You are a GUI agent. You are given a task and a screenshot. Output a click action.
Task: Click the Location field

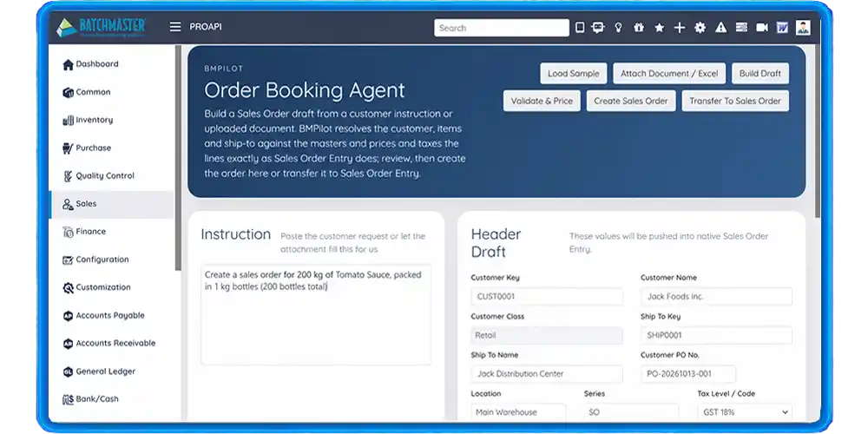tap(518, 412)
